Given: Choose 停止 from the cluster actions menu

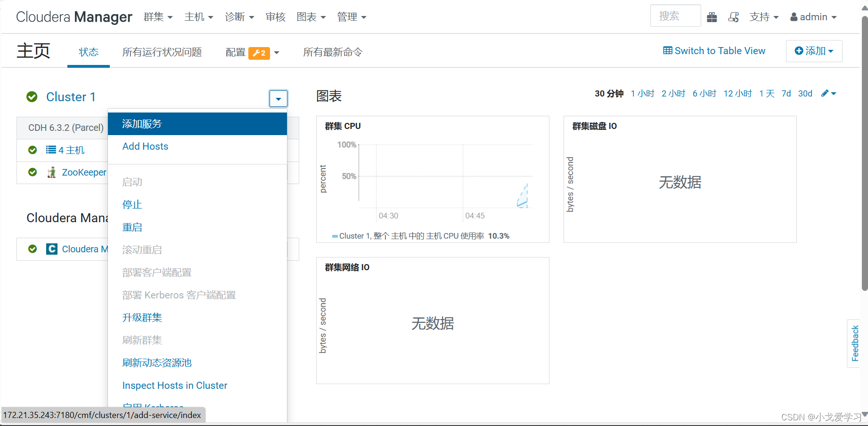Looking at the screenshot, I should (197, 205).
